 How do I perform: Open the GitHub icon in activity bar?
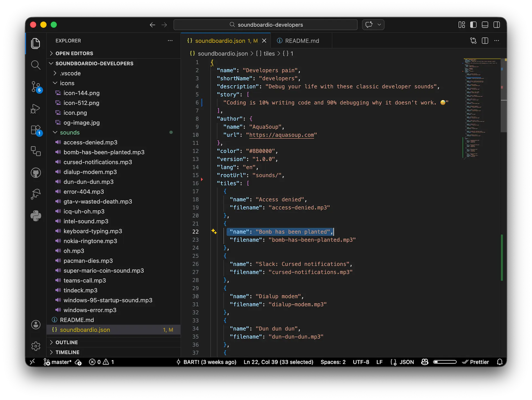(x=35, y=173)
